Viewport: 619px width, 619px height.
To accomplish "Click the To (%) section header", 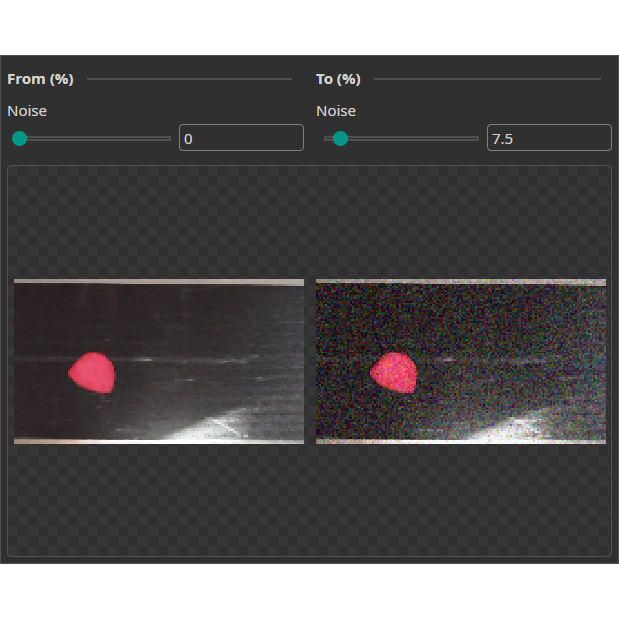I will (338, 79).
